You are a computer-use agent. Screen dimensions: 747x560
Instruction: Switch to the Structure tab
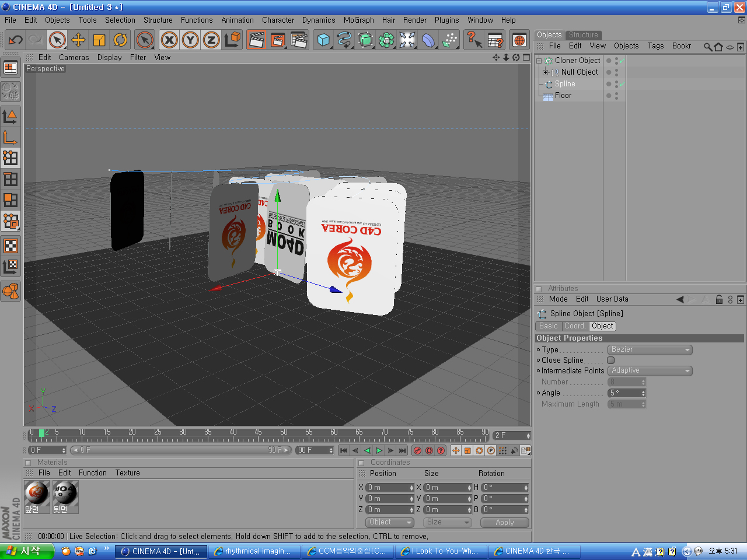(583, 35)
